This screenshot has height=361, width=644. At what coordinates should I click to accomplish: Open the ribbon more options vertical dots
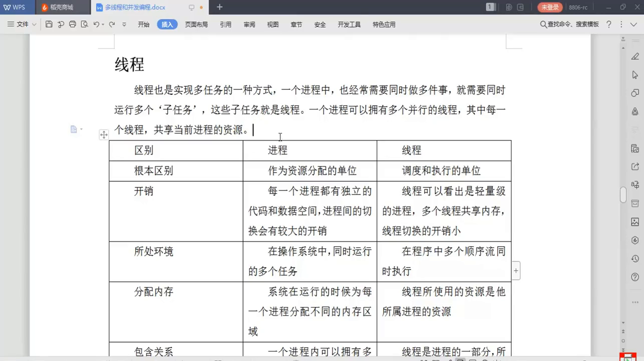[621, 24]
